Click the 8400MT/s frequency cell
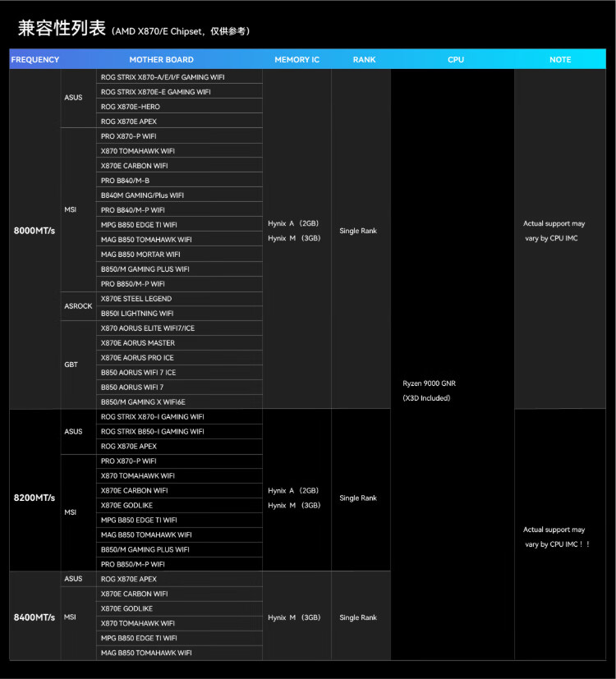Image resolution: width=616 pixels, height=679 pixels. [34, 617]
